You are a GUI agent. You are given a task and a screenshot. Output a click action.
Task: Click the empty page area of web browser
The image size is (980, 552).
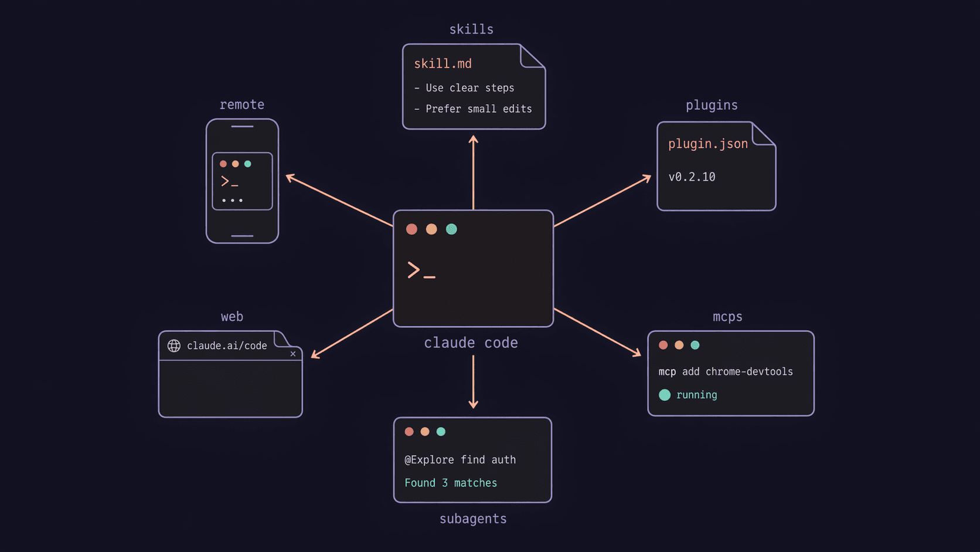point(230,388)
